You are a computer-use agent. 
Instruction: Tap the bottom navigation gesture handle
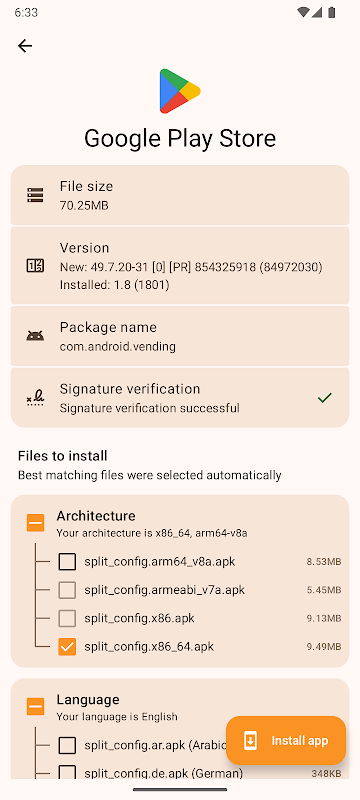180,790
